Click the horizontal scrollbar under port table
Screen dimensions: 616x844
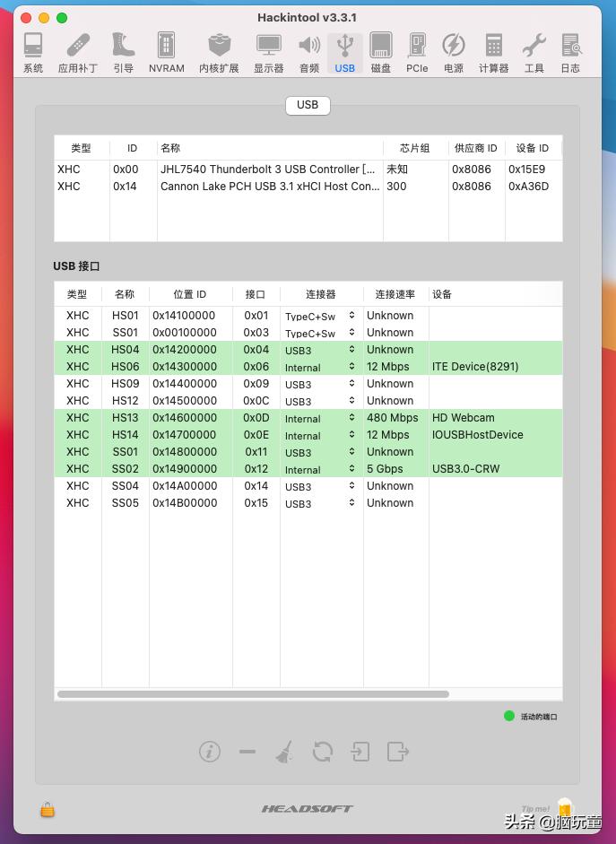[254, 694]
